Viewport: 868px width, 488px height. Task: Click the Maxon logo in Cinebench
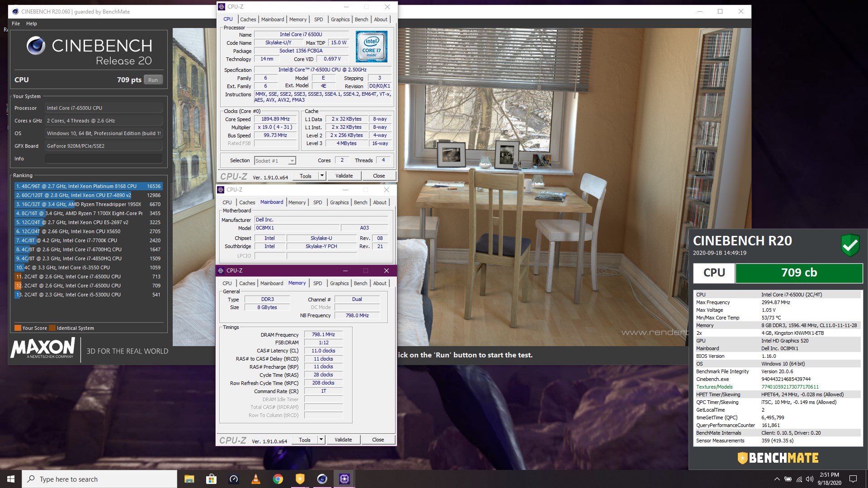(x=43, y=348)
